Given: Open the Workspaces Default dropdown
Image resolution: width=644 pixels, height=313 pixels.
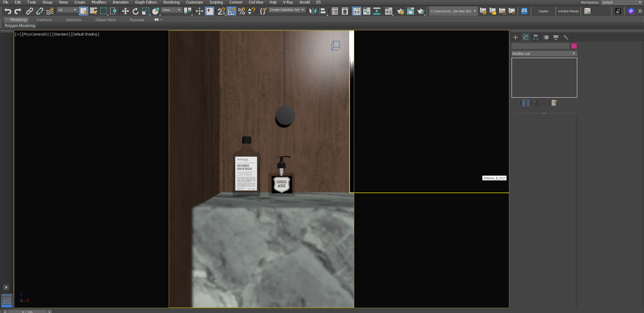Looking at the screenshot, I should point(622,2).
